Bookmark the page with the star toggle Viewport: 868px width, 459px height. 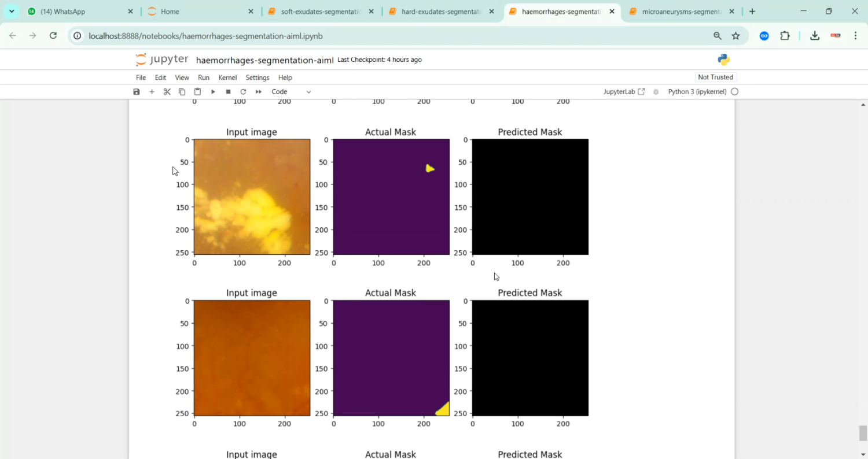(x=735, y=35)
